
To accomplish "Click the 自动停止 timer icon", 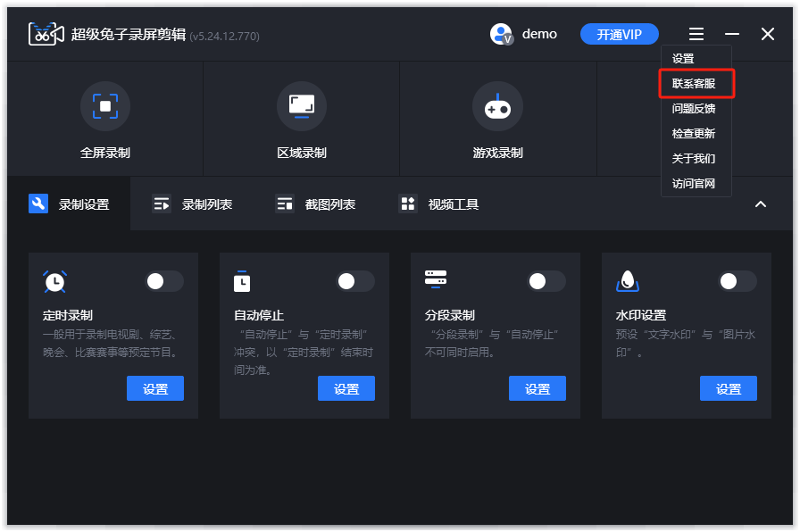I will [242, 281].
